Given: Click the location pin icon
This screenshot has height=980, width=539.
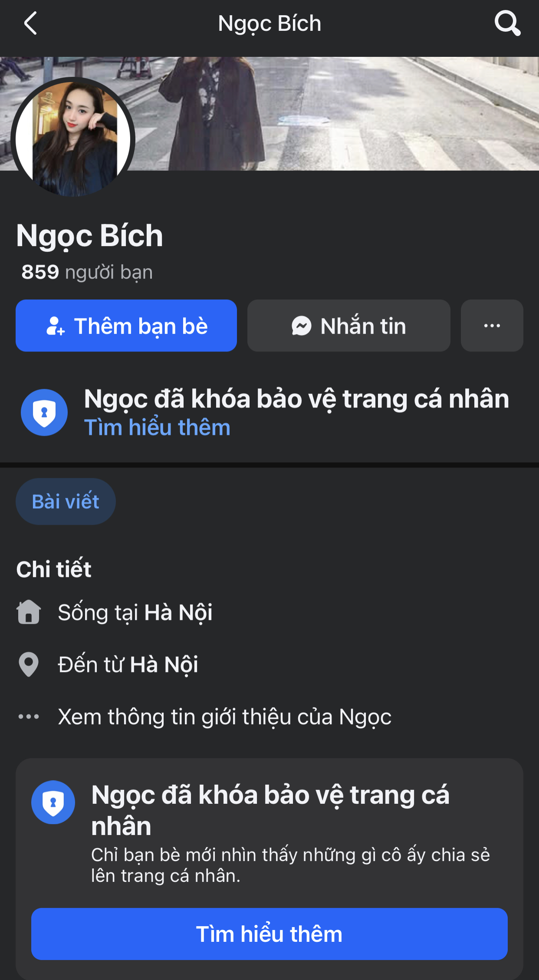Looking at the screenshot, I should point(29,664).
